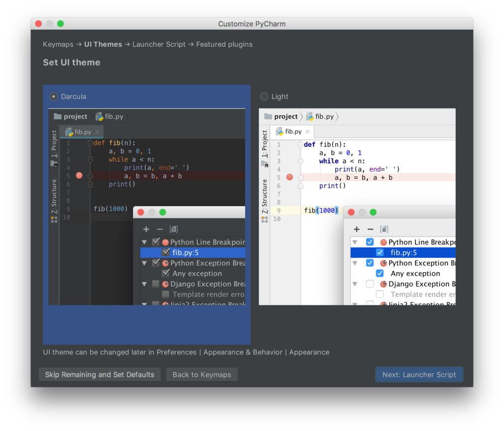Toggle fib.py:5 checkbox in Light dialog

tap(380, 253)
